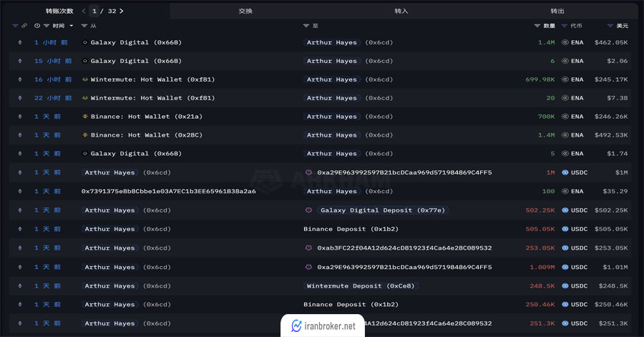Click the $246.26K dollar value
This screenshot has height=337, width=644.
tap(611, 117)
